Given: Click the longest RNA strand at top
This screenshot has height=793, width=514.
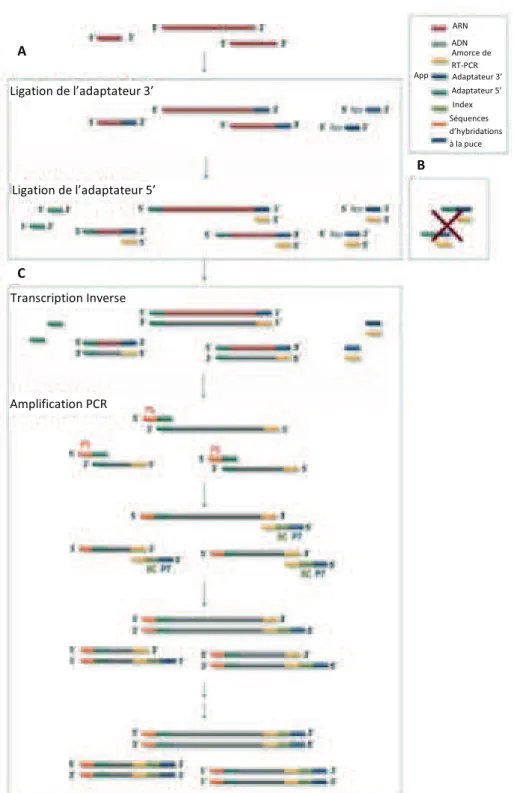Looking at the screenshot, I should coord(208,28).
